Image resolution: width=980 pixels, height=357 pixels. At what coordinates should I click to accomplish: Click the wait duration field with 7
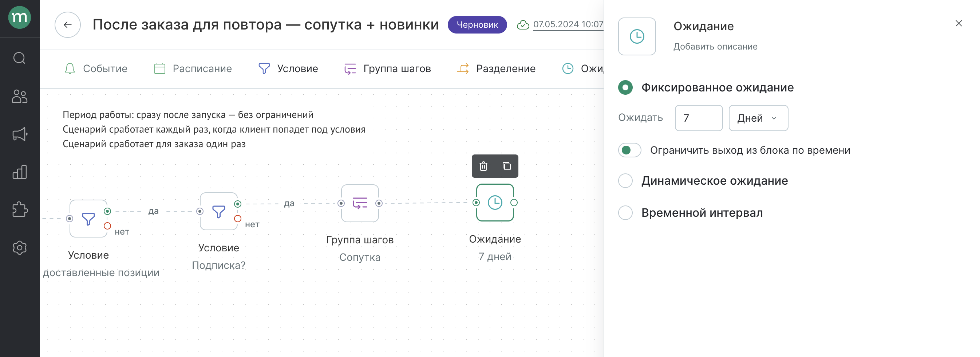pos(699,118)
